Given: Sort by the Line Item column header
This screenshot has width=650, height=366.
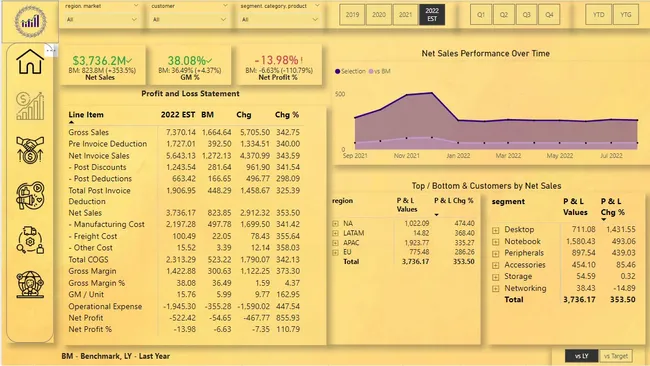Looking at the screenshot, I should [86, 115].
